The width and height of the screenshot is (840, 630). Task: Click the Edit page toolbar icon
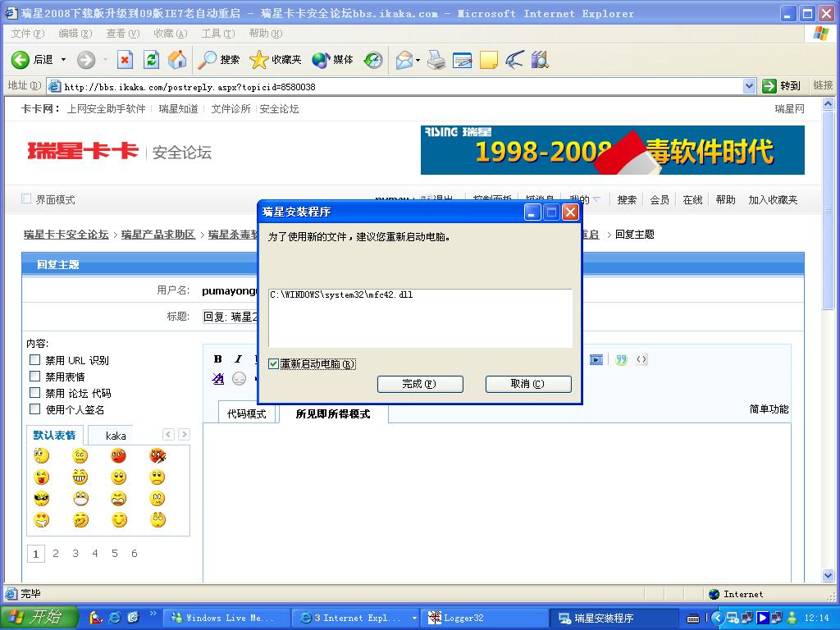point(463,59)
